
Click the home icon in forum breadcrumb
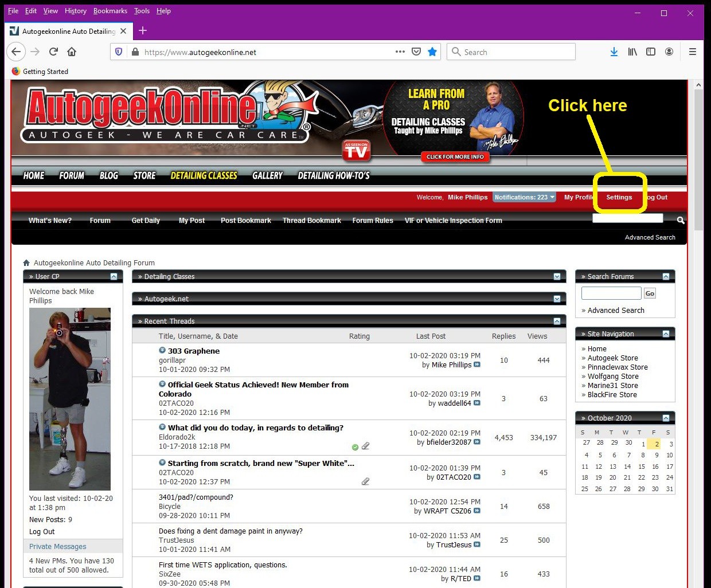tap(26, 262)
